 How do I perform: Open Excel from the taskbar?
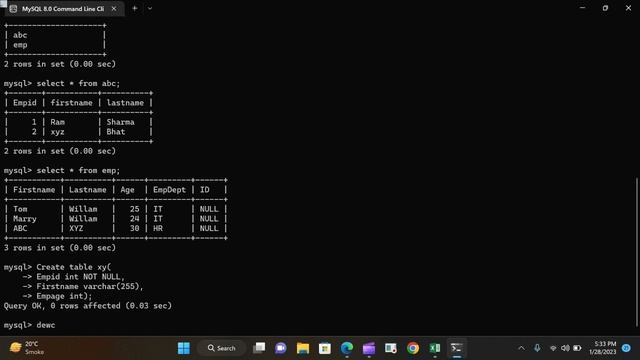(x=435, y=348)
